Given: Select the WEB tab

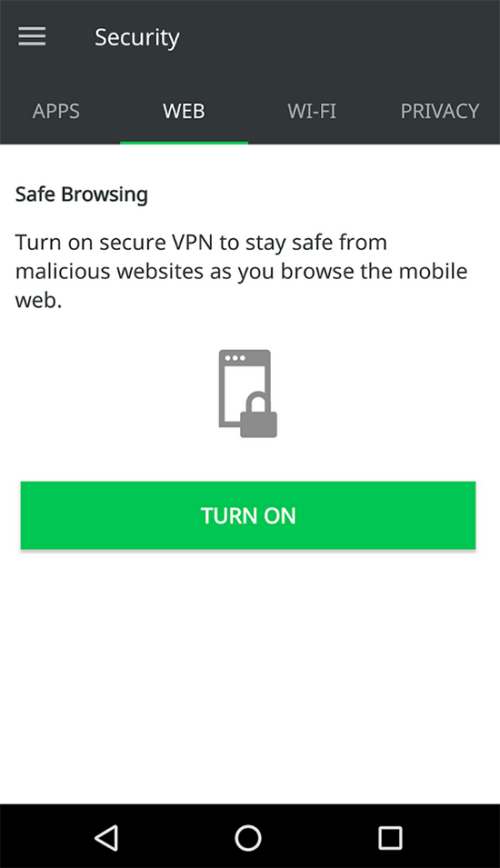Looking at the screenshot, I should pos(184,111).
